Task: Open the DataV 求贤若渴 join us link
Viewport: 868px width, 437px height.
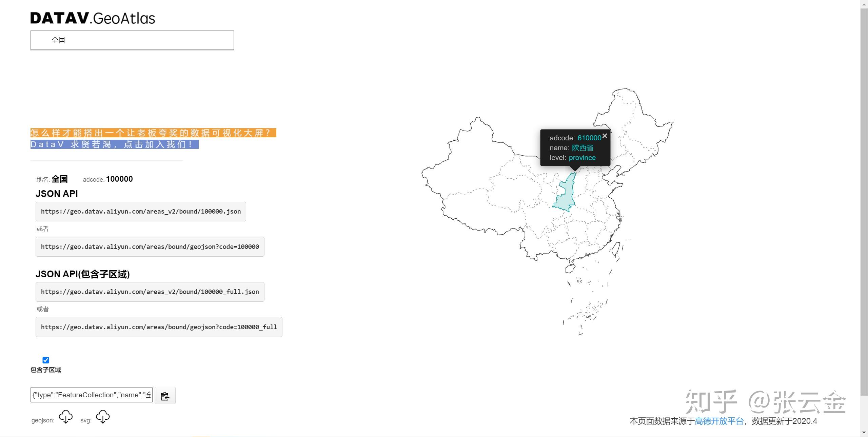Action: pyautogui.click(x=114, y=144)
